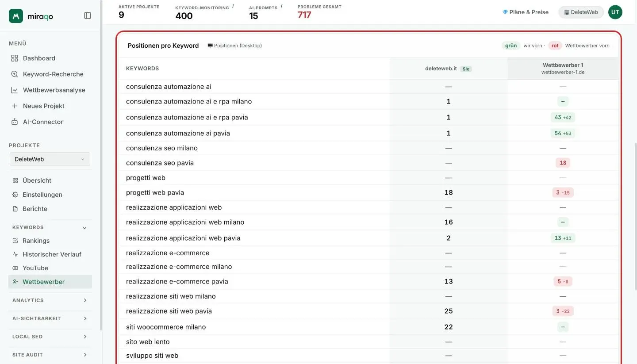
Task: Click the Wettbewerber people icon
Action: pos(15,282)
